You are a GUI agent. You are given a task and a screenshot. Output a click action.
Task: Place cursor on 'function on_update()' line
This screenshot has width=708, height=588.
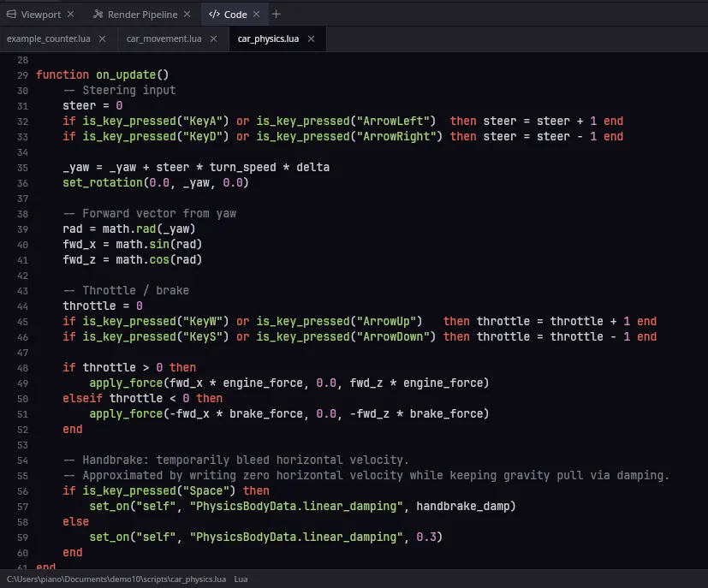tap(102, 75)
